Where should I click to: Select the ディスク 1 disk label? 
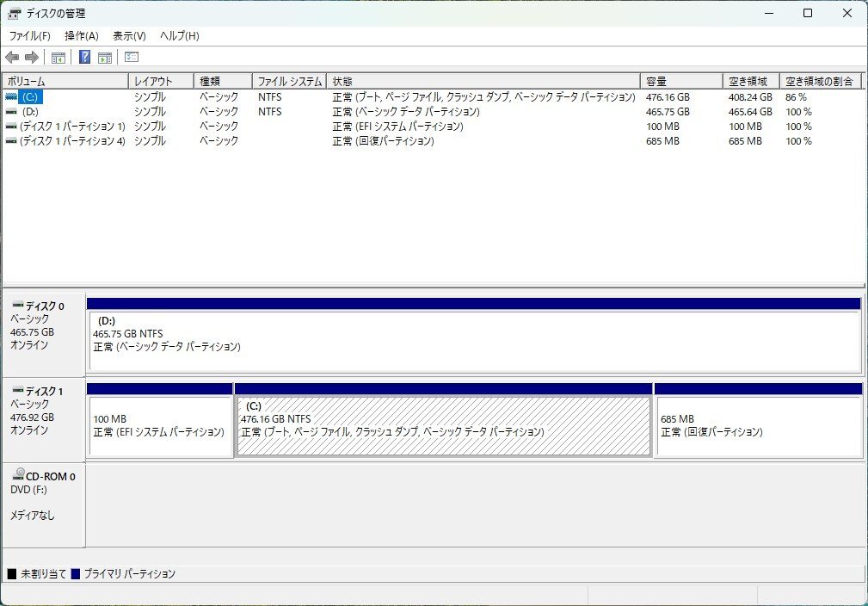coord(44,420)
